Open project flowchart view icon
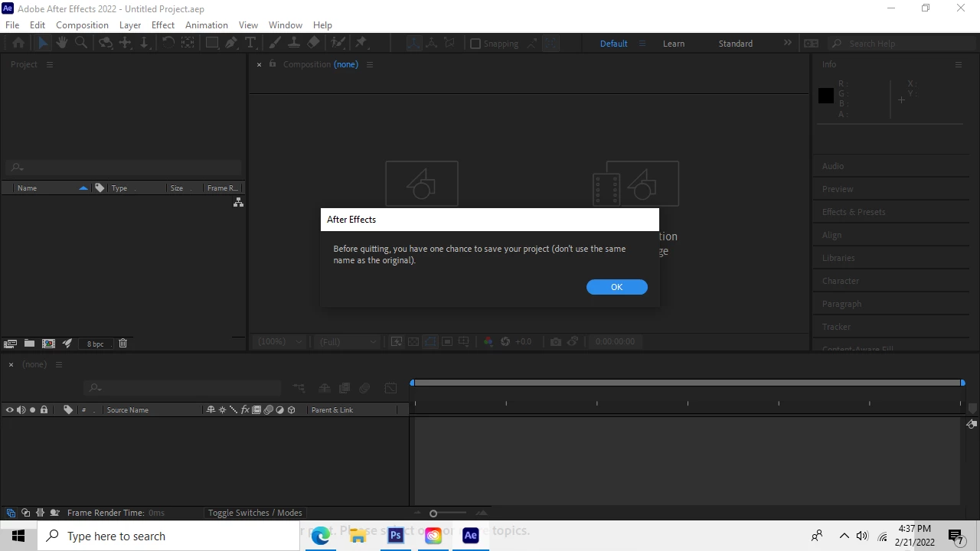980x551 pixels. (x=238, y=202)
